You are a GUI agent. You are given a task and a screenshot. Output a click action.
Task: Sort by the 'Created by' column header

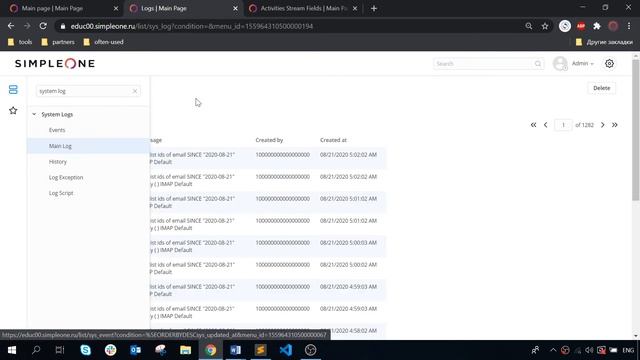coord(269,140)
